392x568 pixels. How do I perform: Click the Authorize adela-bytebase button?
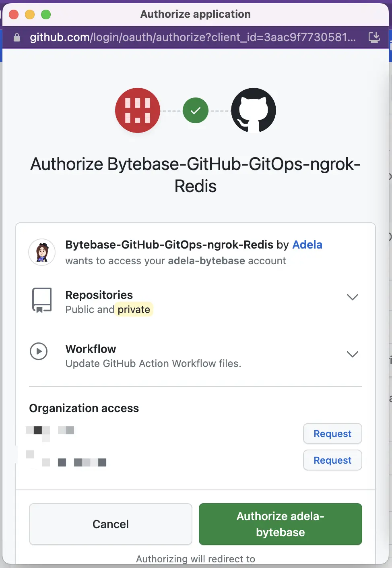280,524
